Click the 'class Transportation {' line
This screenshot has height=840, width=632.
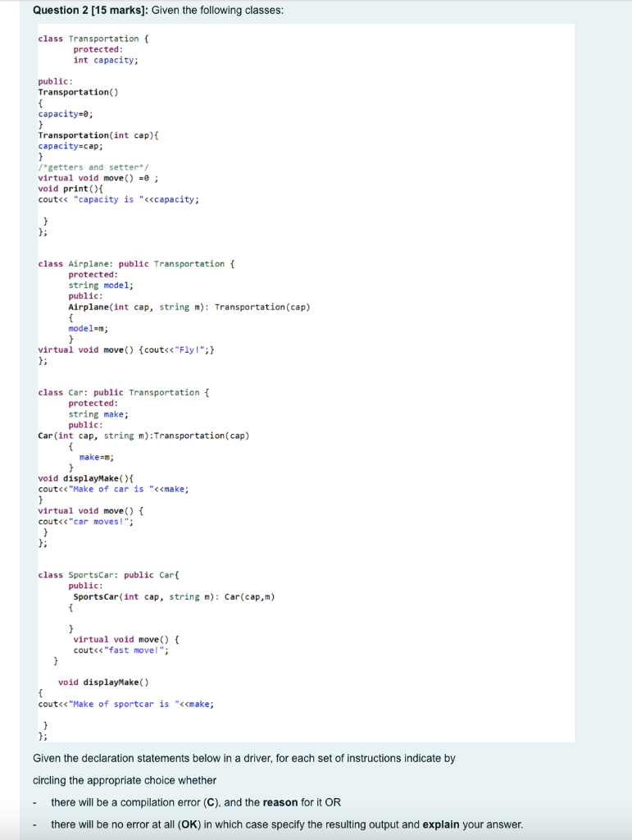pyautogui.click(x=93, y=39)
